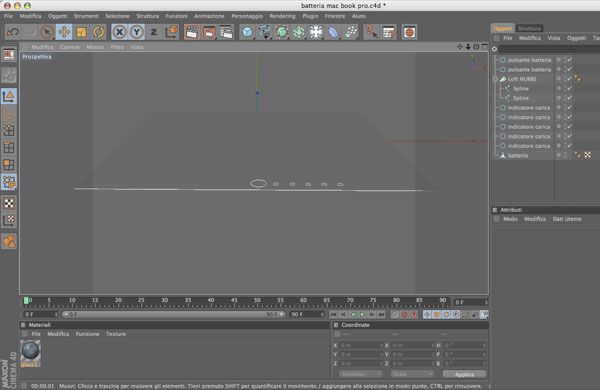Select the Move tool in toolbar
600x390 pixels.
click(64, 32)
